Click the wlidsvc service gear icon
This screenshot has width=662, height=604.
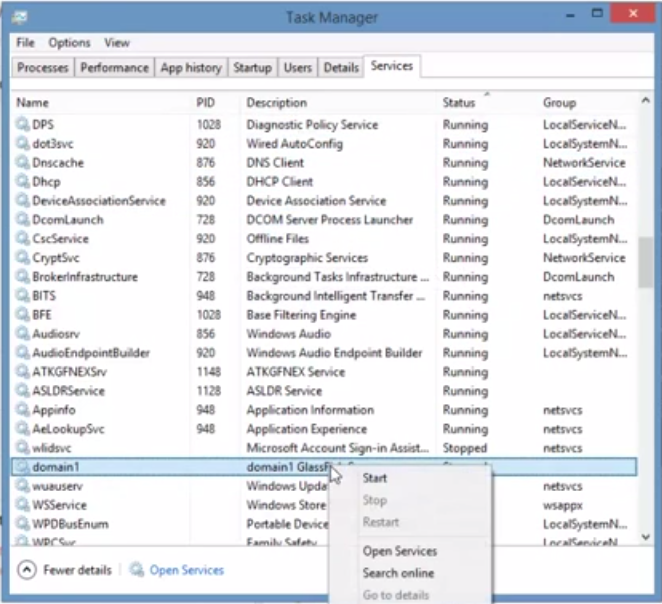tap(22, 447)
